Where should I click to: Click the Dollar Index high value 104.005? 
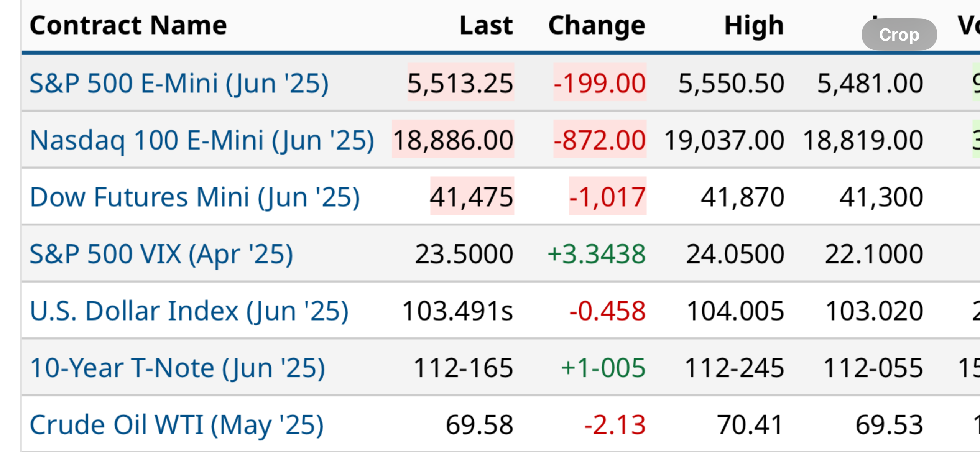coord(735,311)
